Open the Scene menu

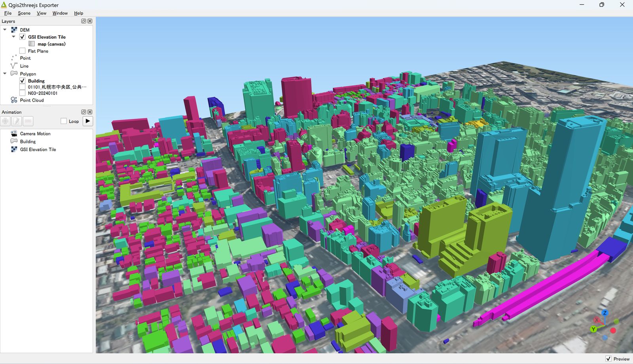[24, 13]
